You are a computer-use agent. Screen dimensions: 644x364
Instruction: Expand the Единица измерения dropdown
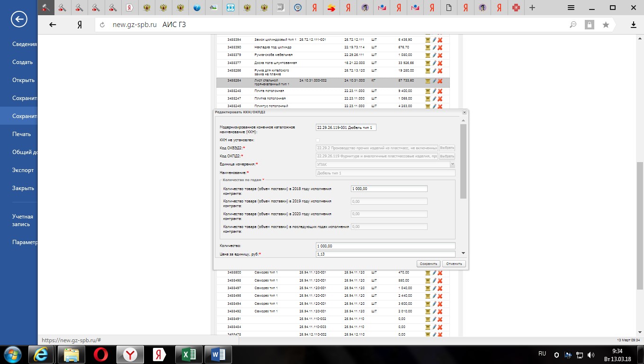tap(452, 164)
